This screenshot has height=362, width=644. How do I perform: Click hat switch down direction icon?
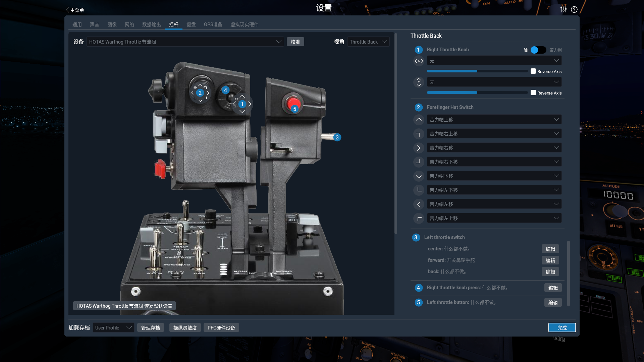click(419, 176)
